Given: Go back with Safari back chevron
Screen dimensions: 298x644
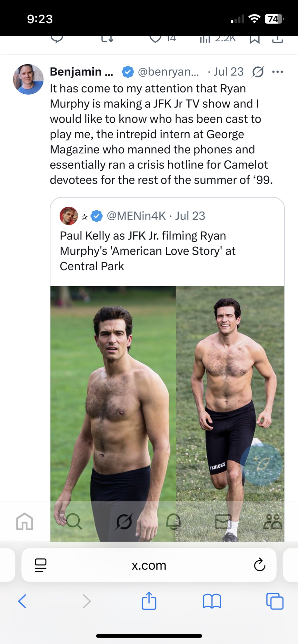Looking at the screenshot, I should point(22,601).
